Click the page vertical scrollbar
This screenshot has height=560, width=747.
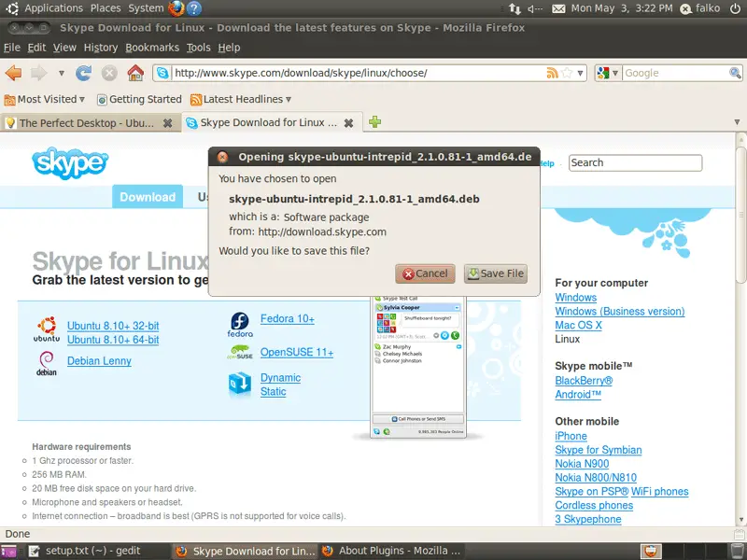(x=740, y=215)
